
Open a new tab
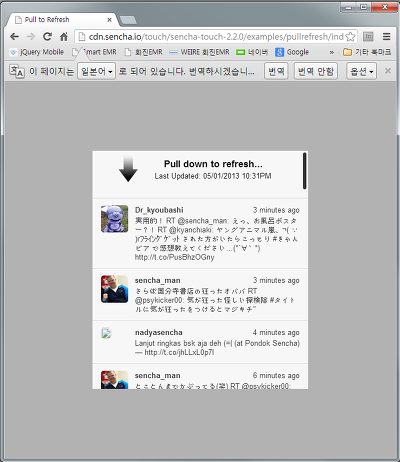pos(128,20)
